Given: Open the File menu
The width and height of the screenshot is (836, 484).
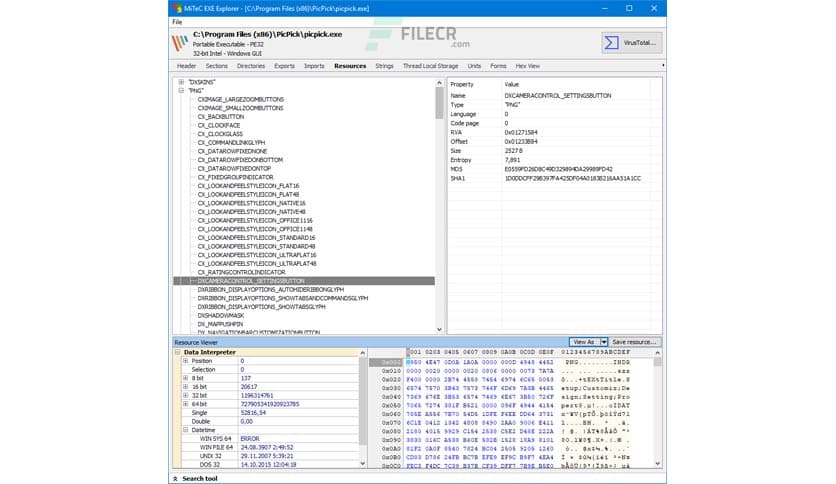Looking at the screenshot, I should pyautogui.click(x=178, y=22).
